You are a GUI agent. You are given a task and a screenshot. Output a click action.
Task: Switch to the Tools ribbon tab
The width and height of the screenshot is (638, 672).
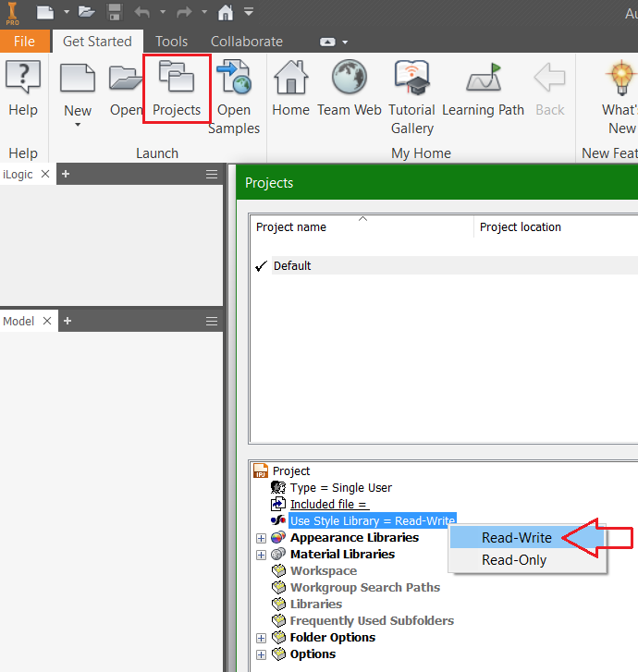pos(171,42)
